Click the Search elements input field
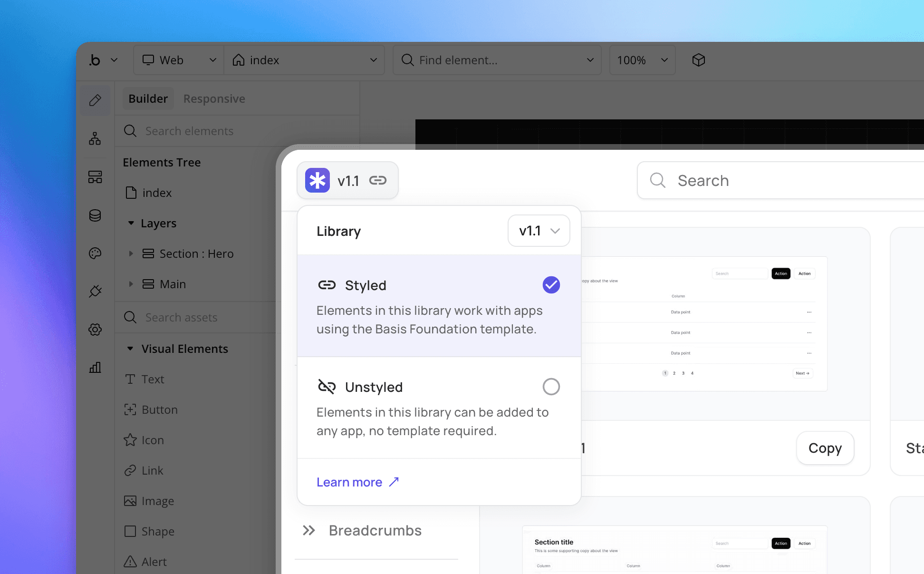 tap(204, 131)
